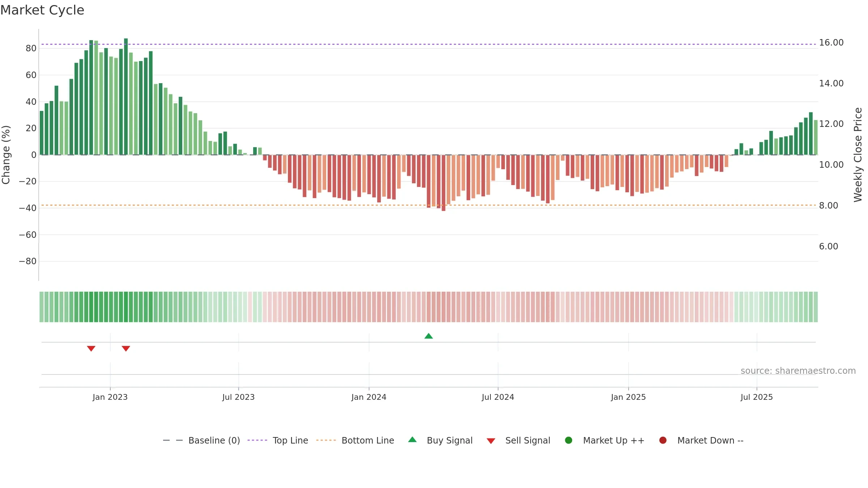Click the Market Cycle chart title
Viewport: 868px width, 488px height.
point(42,10)
